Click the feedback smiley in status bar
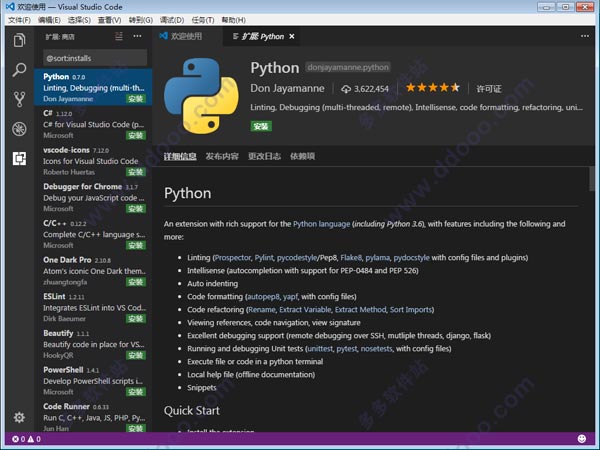Image resolution: width=600 pixels, height=450 pixels. tap(582, 439)
